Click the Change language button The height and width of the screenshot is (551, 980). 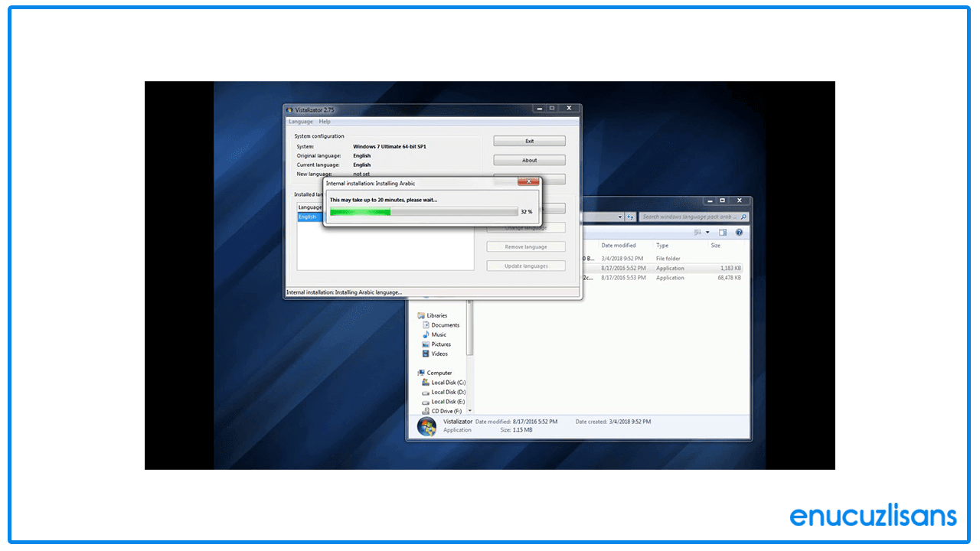tap(526, 227)
